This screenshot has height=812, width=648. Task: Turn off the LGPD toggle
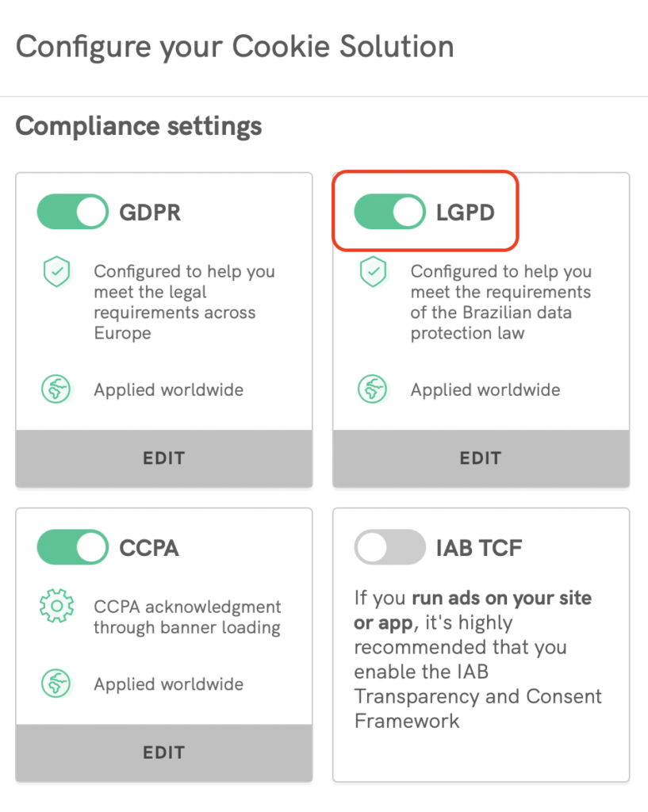pyautogui.click(x=389, y=213)
